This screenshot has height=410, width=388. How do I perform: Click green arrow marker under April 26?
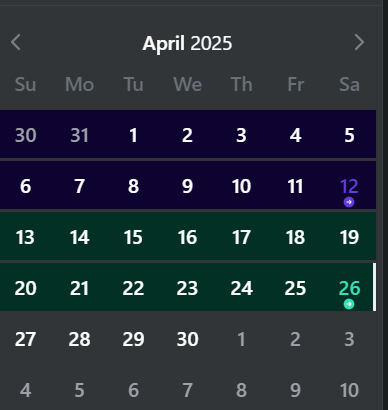coord(349,304)
